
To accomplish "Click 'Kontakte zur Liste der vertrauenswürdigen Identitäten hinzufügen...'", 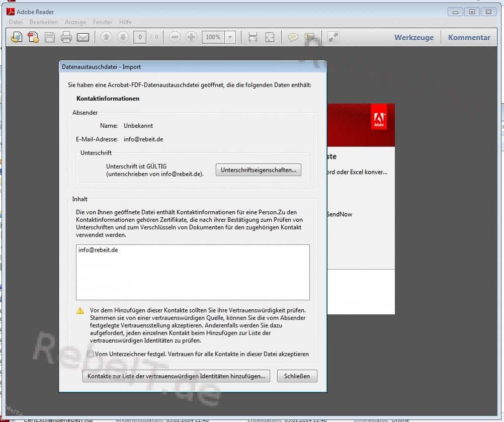I will click(x=176, y=376).
